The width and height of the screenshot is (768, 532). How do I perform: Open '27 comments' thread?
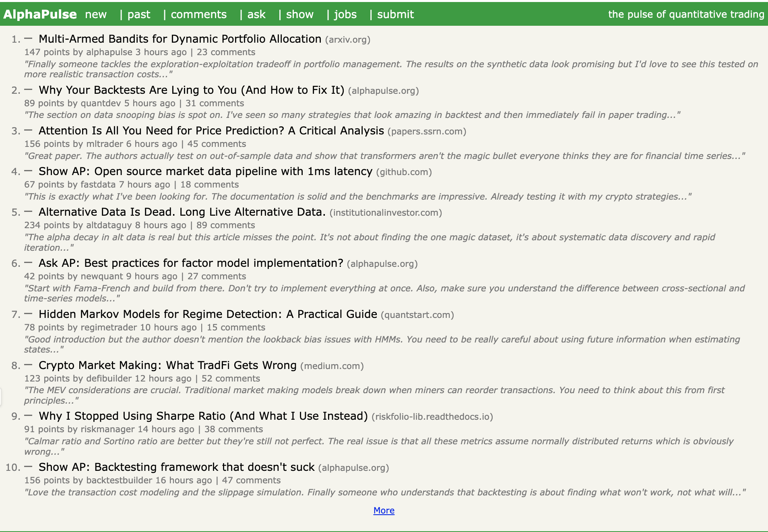217,276
